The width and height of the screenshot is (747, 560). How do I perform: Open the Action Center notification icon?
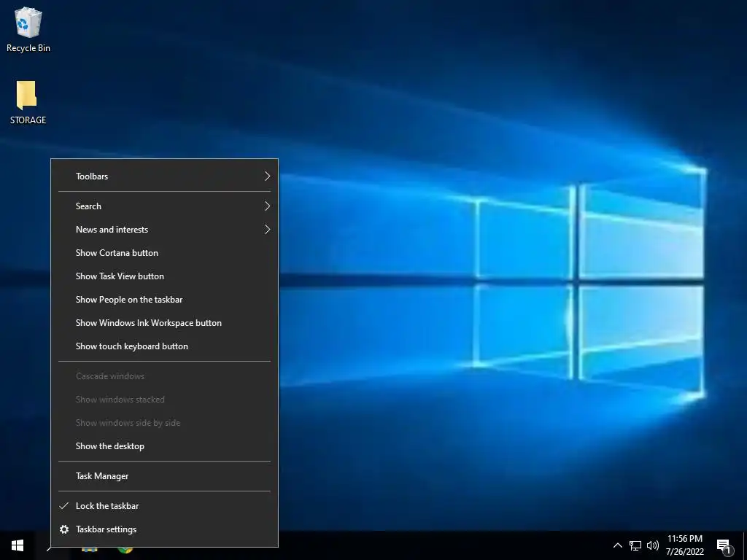(x=724, y=546)
